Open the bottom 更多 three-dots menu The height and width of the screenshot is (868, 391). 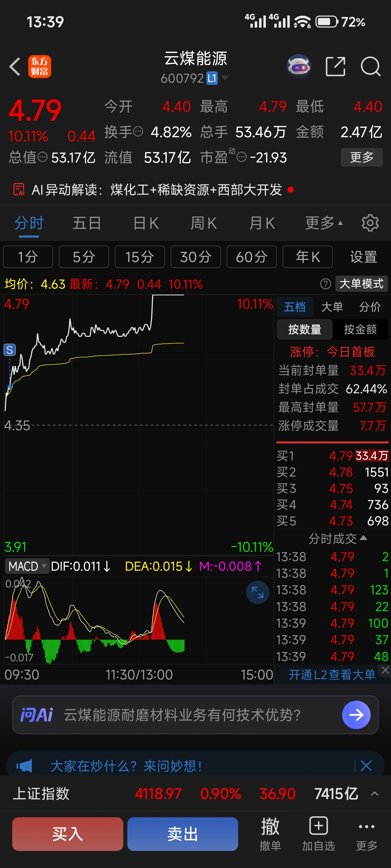click(367, 834)
